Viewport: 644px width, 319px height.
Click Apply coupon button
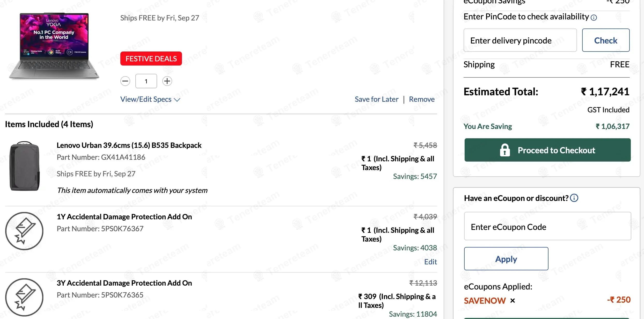click(506, 259)
